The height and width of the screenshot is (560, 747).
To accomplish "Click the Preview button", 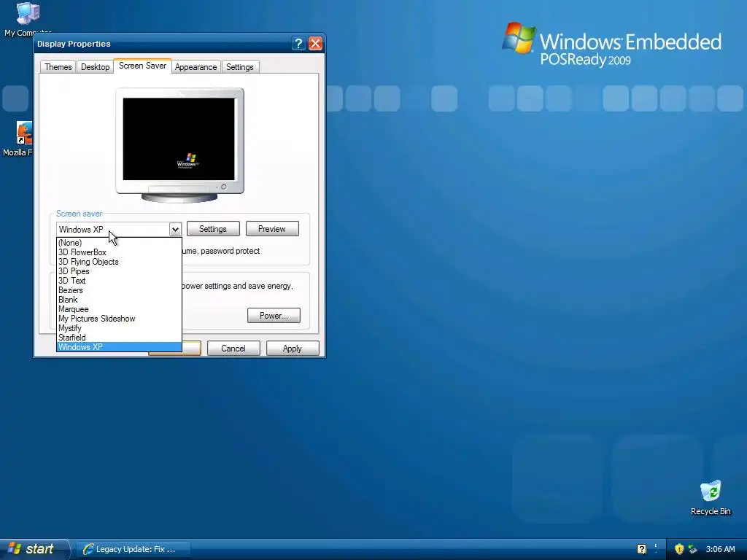I will [272, 229].
